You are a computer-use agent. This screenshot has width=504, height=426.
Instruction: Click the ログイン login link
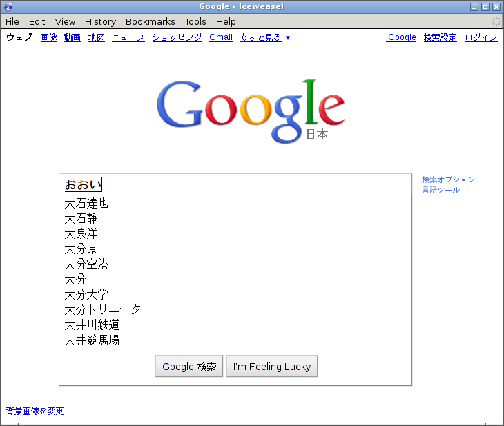coord(481,37)
